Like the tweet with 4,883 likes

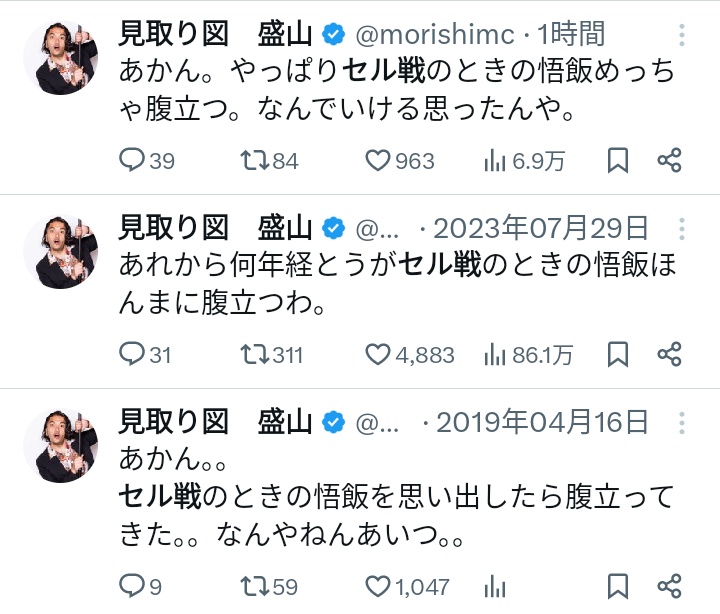[378, 354]
